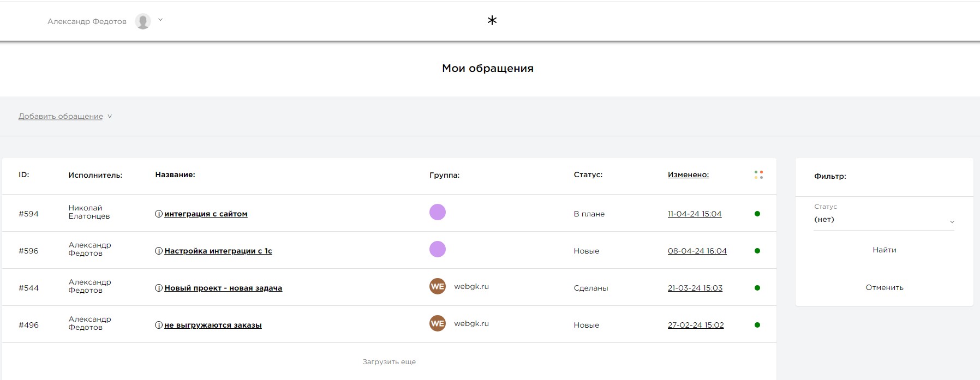
Task: Click Загрузить еще to load more tickets
Action: pyautogui.click(x=389, y=361)
